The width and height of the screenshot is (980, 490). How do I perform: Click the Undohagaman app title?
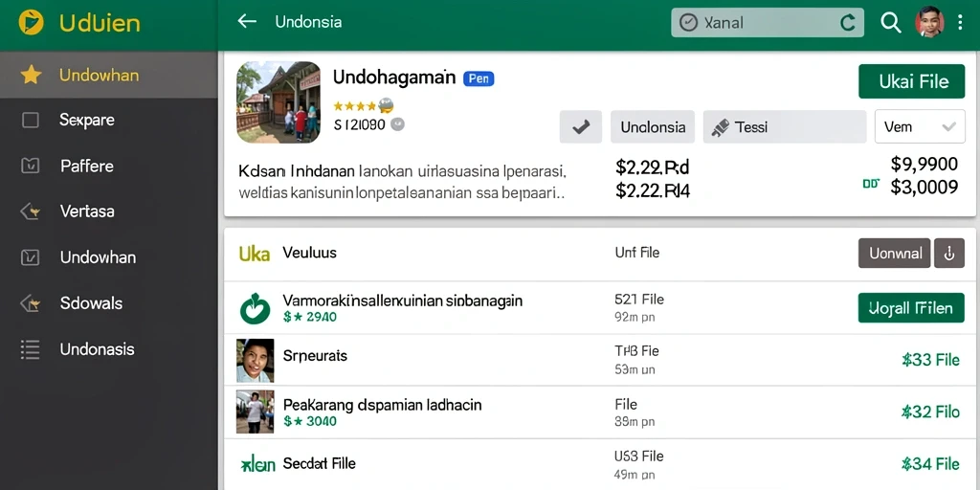394,78
